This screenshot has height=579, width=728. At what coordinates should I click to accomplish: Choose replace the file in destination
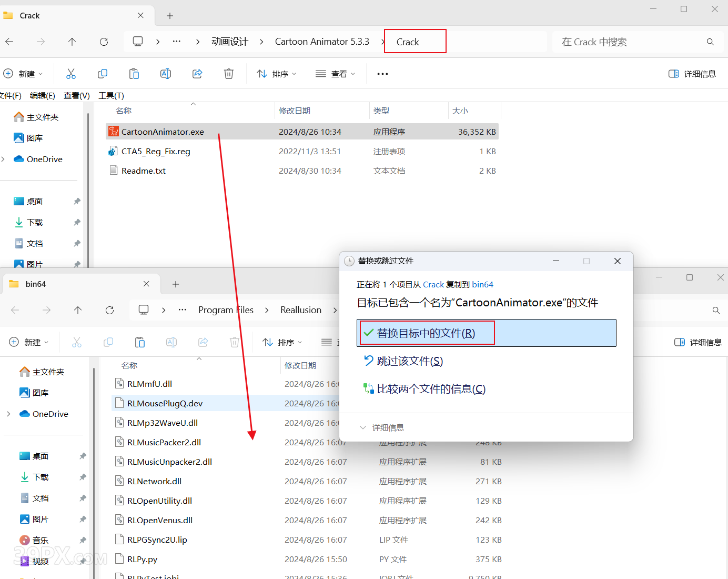tap(426, 333)
